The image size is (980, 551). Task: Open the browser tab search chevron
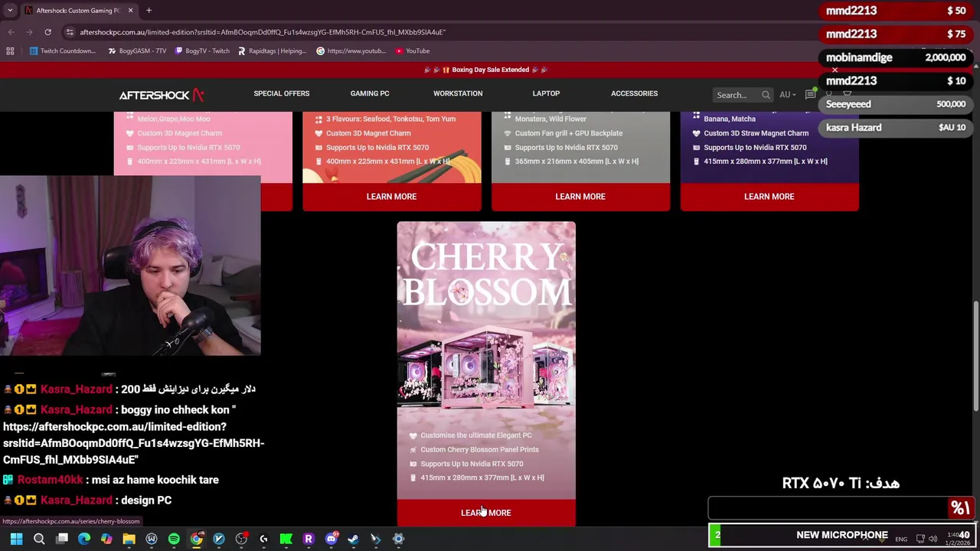pos(10,10)
